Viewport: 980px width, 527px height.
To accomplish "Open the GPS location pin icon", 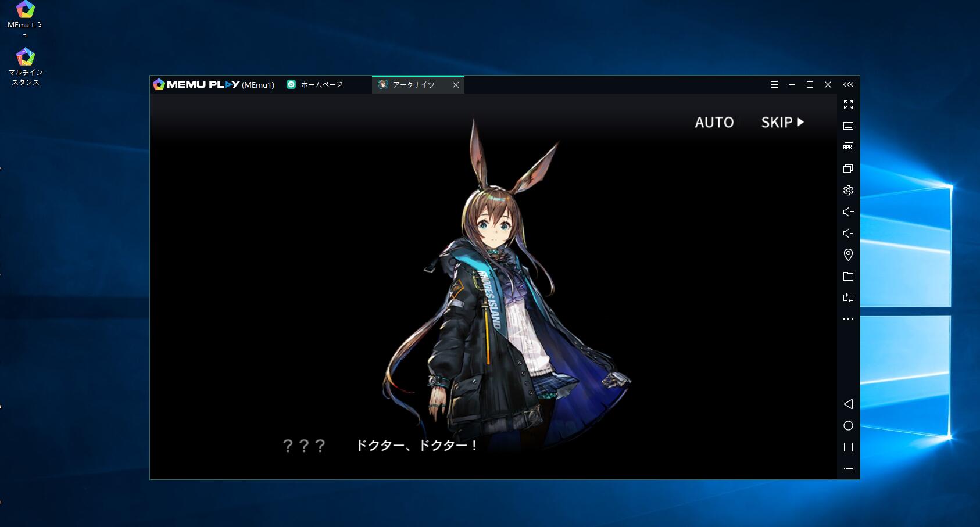I will (848, 255).
